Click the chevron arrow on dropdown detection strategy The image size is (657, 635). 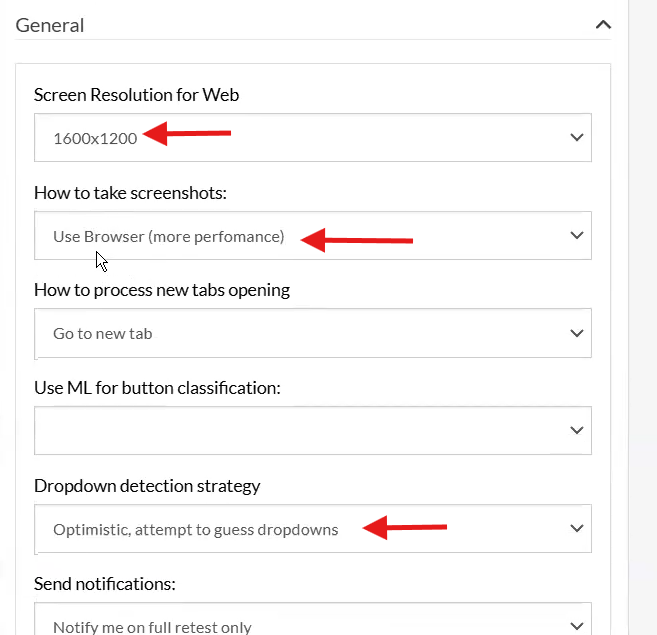(576, 529)
